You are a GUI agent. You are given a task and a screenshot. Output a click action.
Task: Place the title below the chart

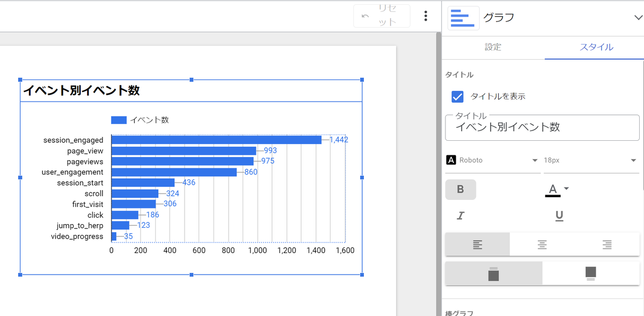tap(591, 274)
